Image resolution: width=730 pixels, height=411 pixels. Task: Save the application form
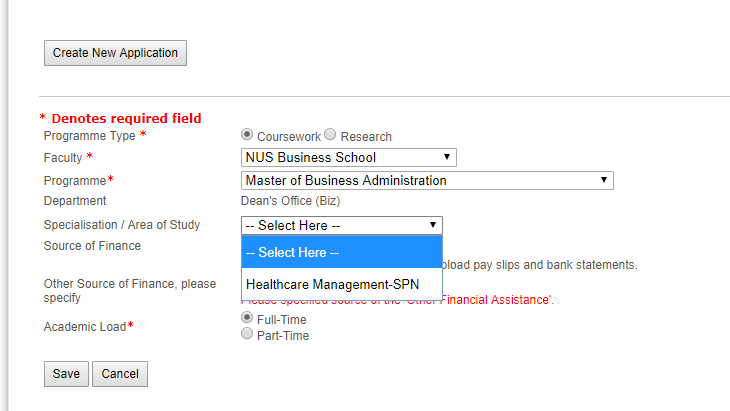(x=66, y=374)
